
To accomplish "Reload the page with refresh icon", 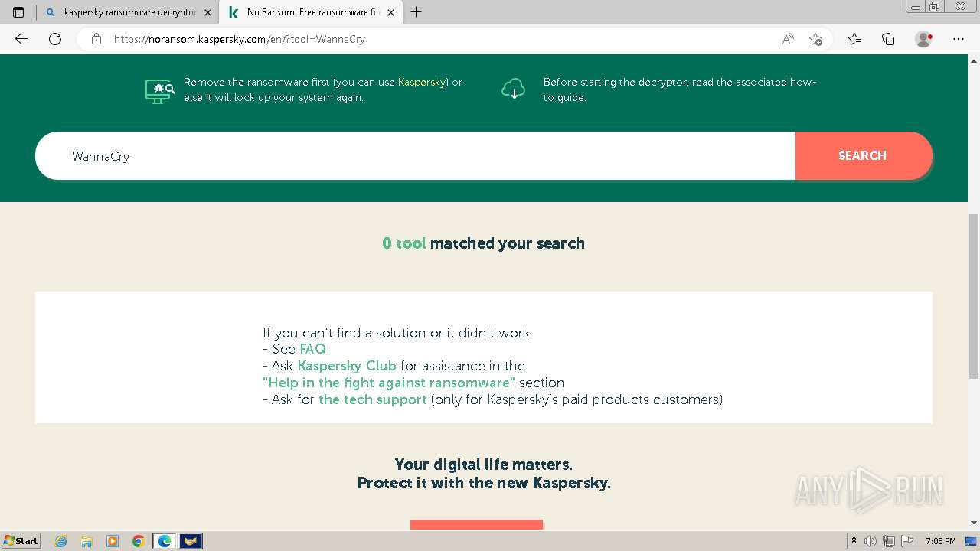I will [x=55, y=39].
